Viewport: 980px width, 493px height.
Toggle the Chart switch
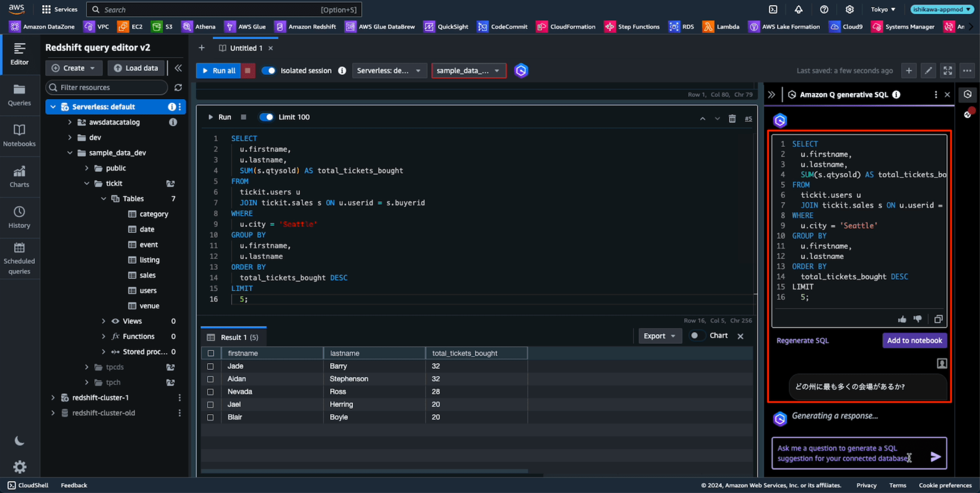[697, 335]
